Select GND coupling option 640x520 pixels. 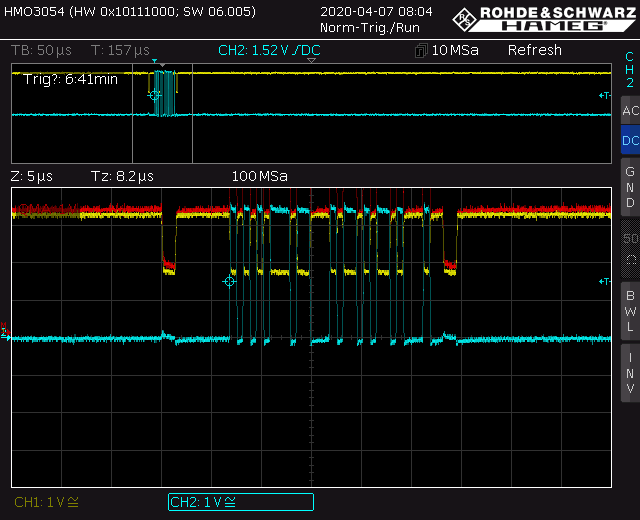[x=630, y=187]
